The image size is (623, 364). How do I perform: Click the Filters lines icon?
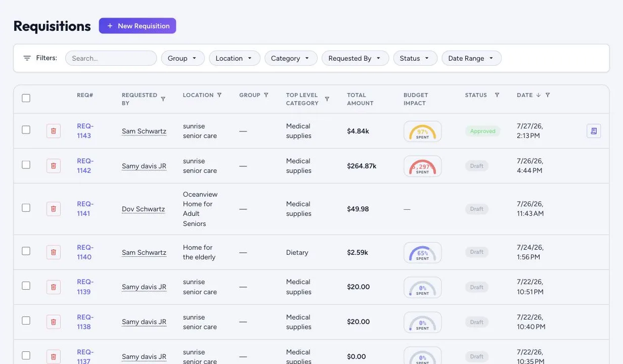(27, 58)
